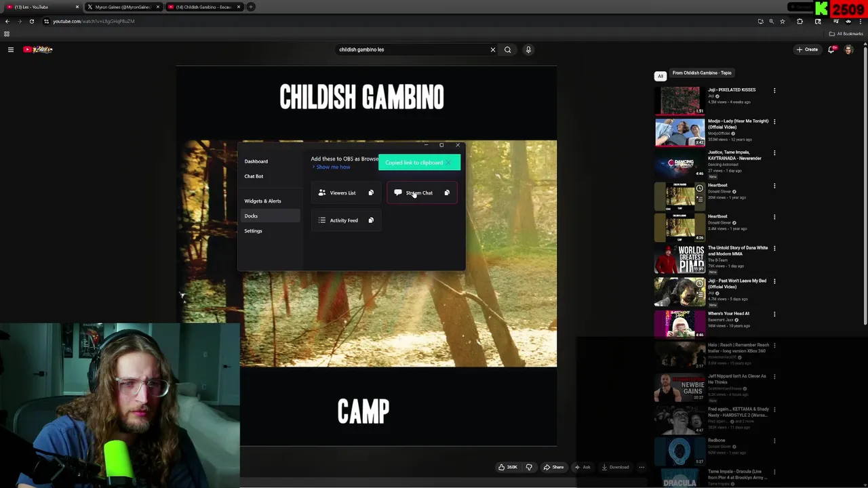Copy the Activity Feed dock link
The width and height of the screenshot is (868, 488).
click(371, 220)
